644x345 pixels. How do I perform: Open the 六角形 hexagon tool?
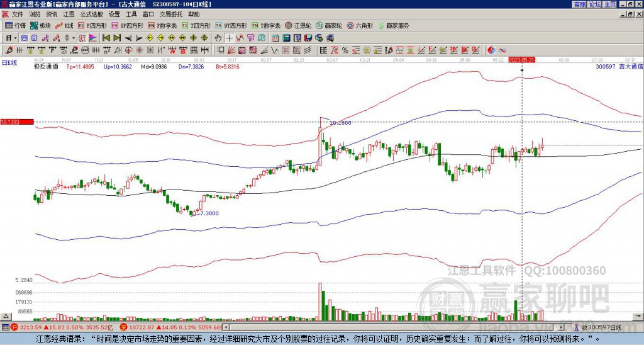pyautogui.click(x=360, y=25)
